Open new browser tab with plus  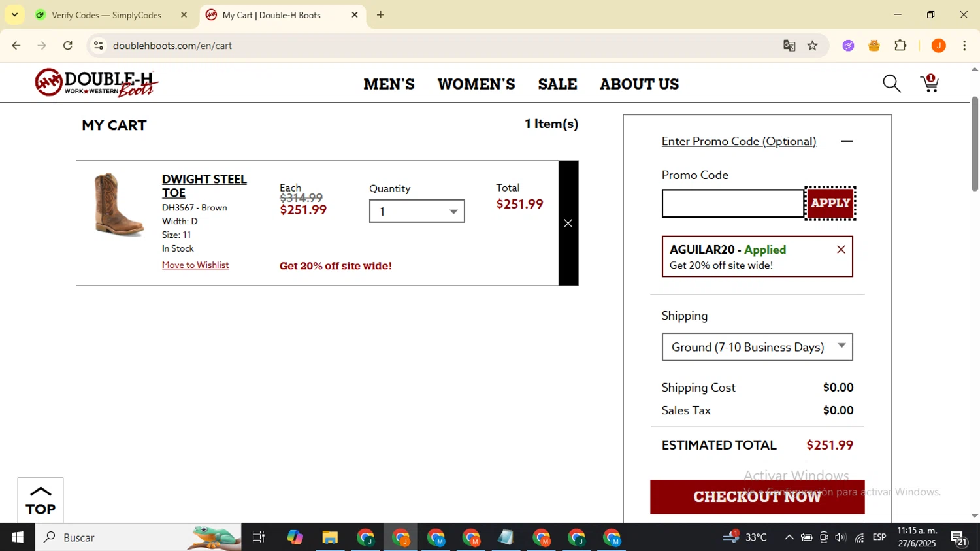click(x=381, y=15)
